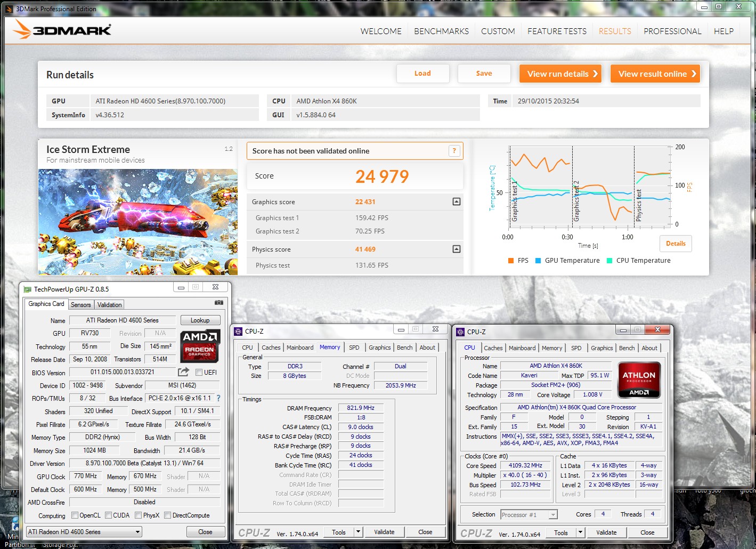Image resolution: width=756 pixels, height=549 pixels.
Task: Click the GPU-Z title bar icon
Action: coord(27,289)
